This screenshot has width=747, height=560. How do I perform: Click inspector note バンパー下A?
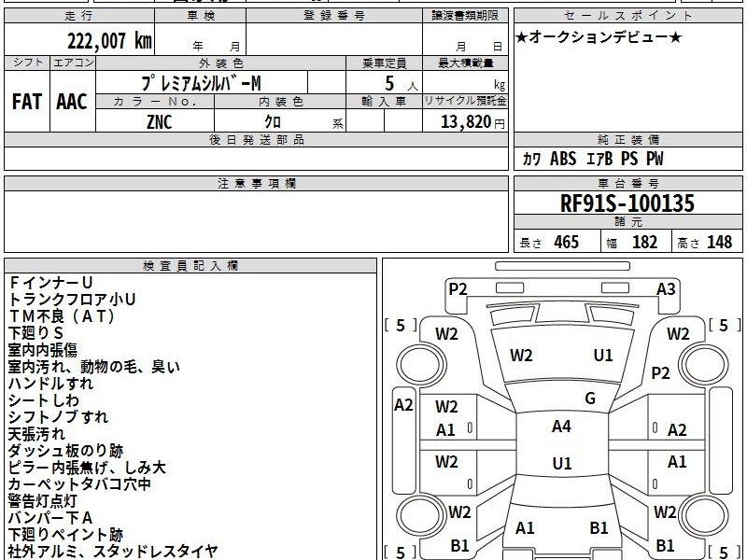coord(50,518)
